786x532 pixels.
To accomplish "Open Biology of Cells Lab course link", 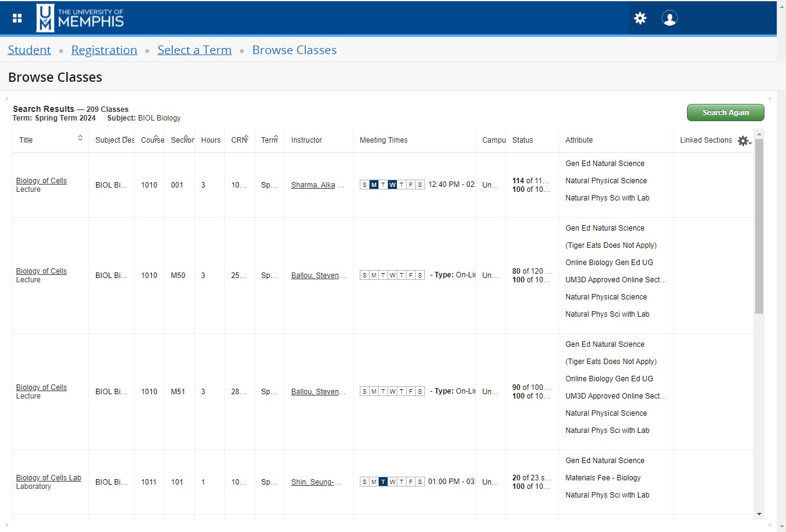I will pos(49,478).
